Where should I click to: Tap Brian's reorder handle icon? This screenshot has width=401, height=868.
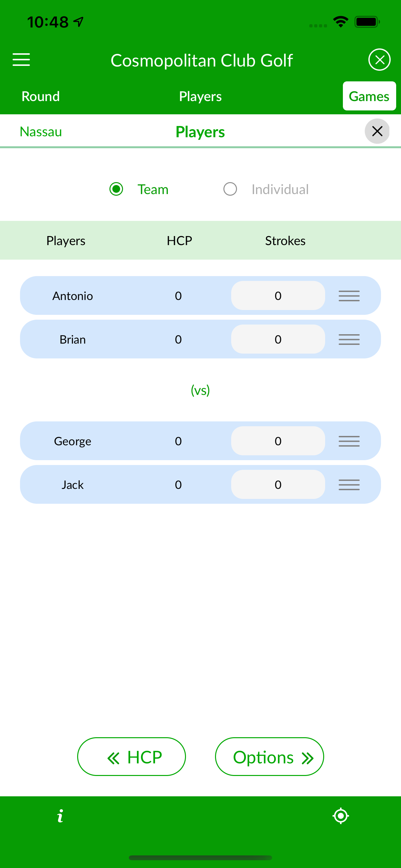[x=349, y=339]
